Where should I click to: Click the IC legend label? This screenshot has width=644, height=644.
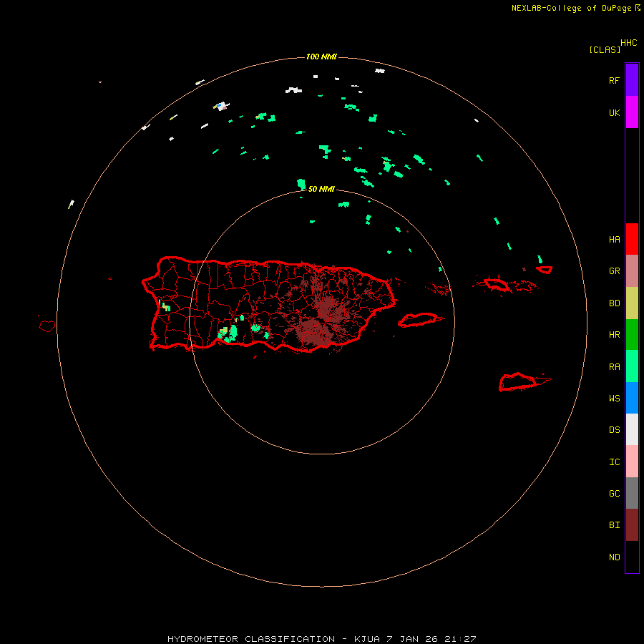614,462
